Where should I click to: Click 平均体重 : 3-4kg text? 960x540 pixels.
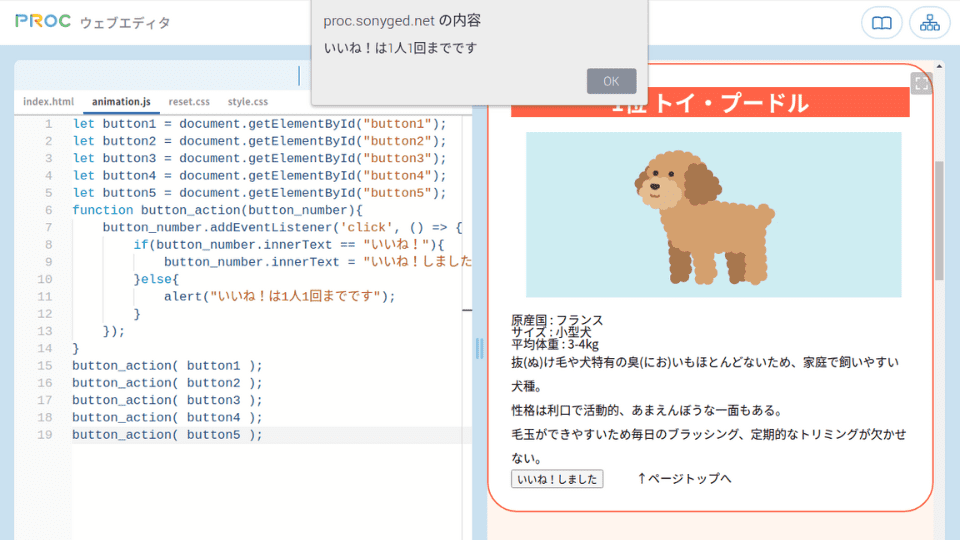[555, 344]
